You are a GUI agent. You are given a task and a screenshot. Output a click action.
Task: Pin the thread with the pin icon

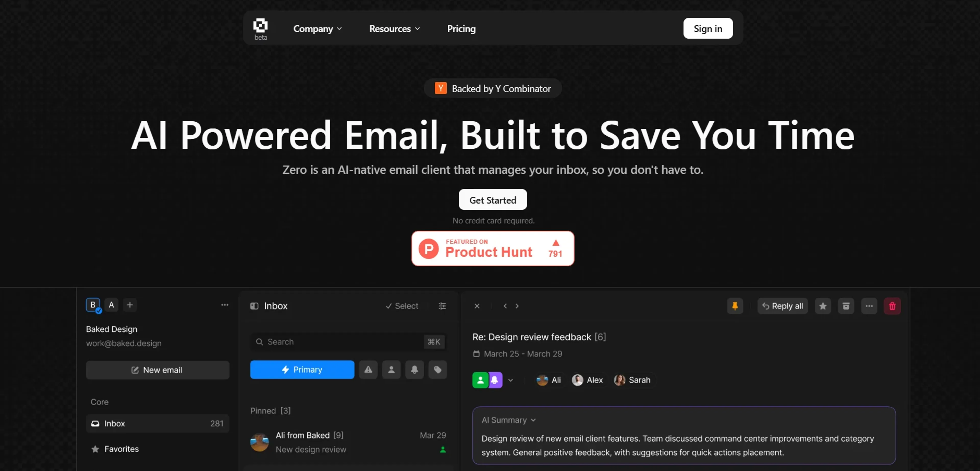pos(735,306)
